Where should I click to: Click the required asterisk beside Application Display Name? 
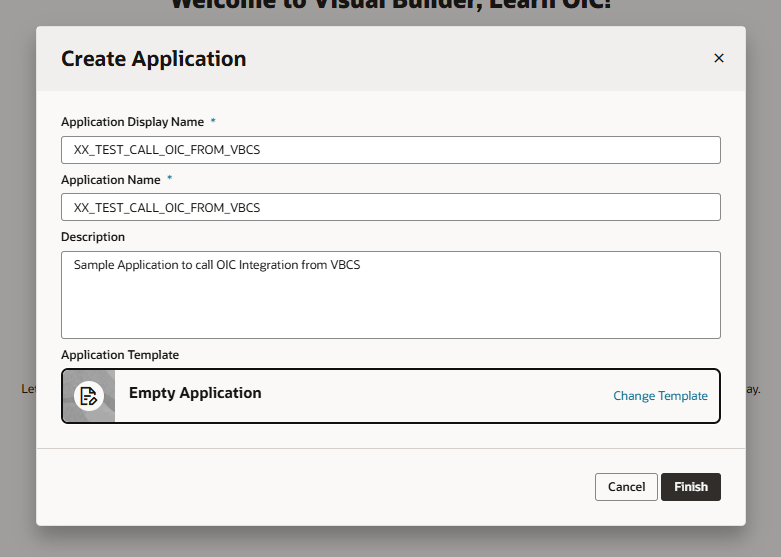tap(213, 122)
